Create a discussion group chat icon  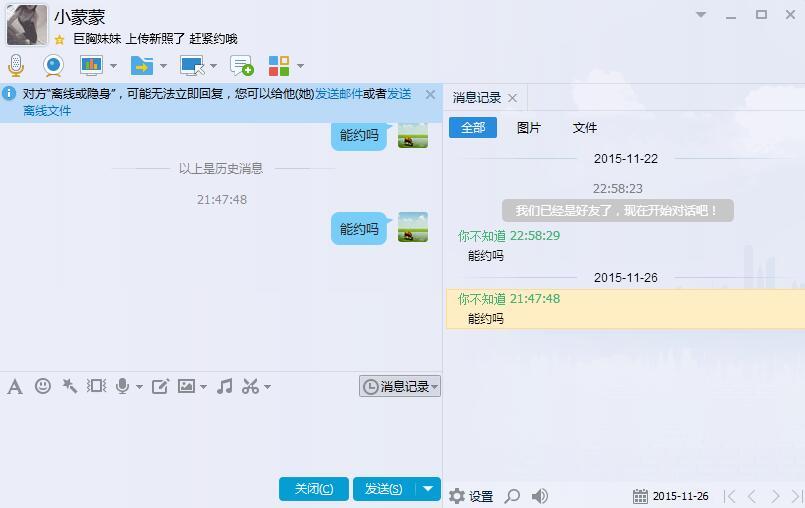point(242,66)
